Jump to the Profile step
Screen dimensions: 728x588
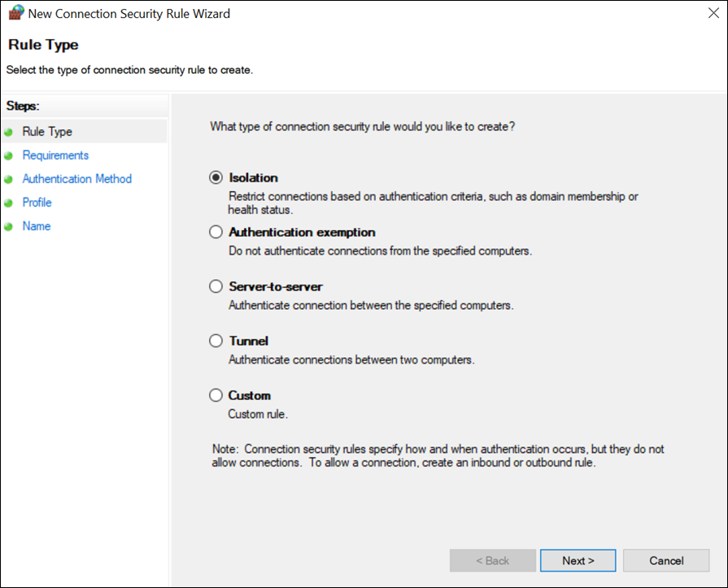click(x=37, y=203)
